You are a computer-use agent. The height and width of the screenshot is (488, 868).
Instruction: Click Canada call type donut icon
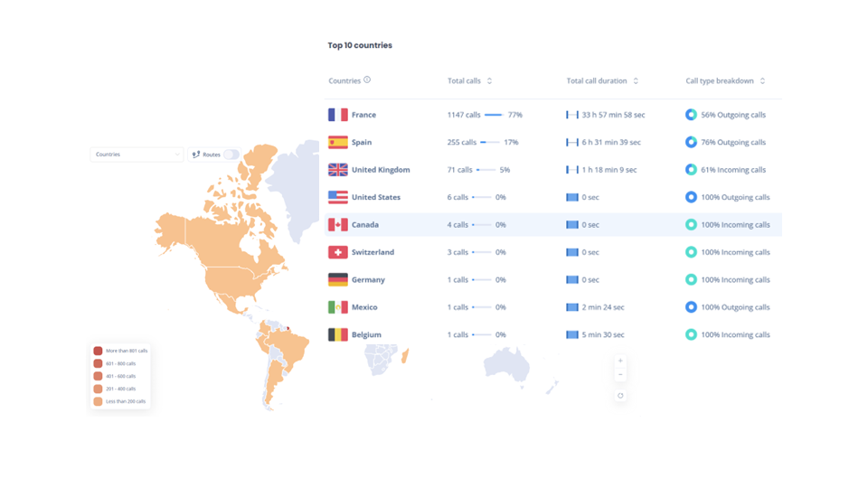(691, 225)
